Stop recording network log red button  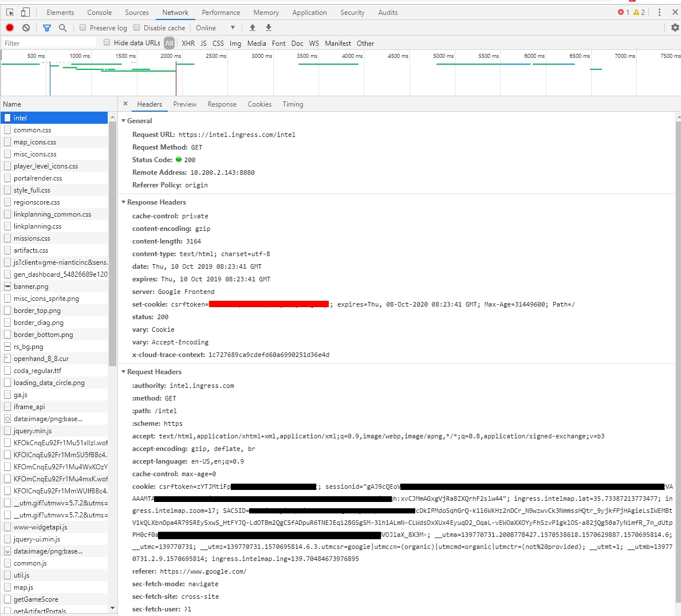(10, 28)
